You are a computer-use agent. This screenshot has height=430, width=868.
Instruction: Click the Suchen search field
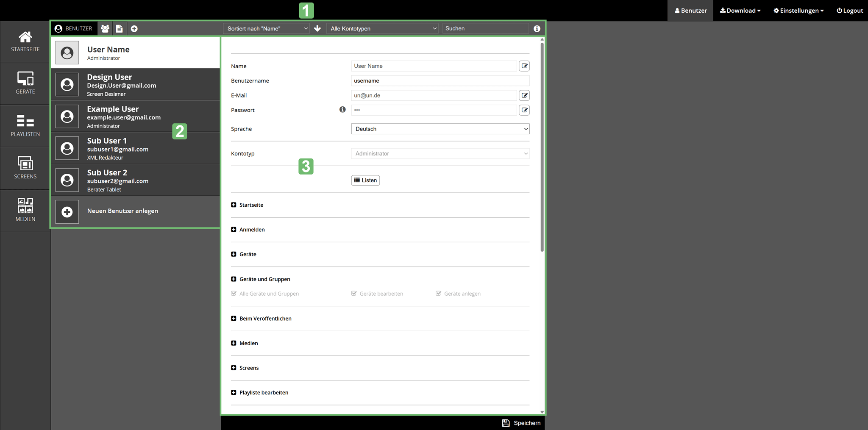[x=485, y=28]
